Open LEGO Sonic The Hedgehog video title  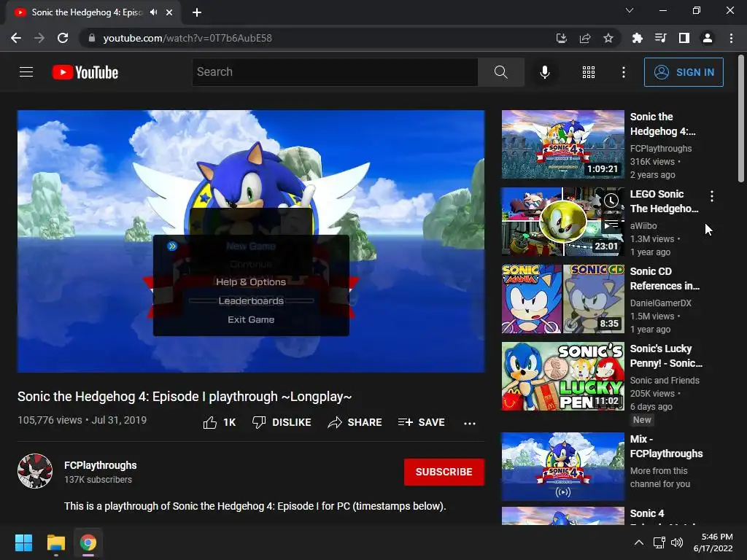[664, 201]
